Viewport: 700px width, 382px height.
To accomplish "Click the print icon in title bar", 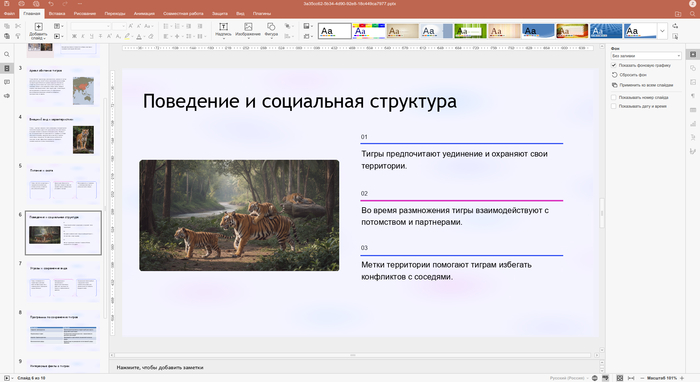I will pyautogui.click(x=21, y=4).
